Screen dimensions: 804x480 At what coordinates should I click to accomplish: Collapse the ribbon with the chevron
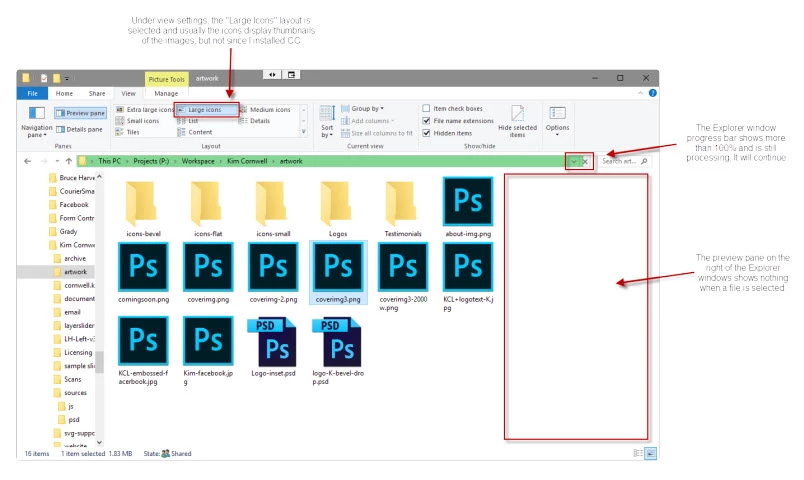point(640,93)
